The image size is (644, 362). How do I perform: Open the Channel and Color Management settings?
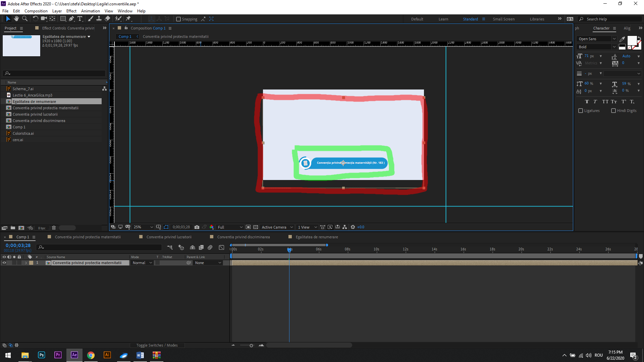pos(212,227)
